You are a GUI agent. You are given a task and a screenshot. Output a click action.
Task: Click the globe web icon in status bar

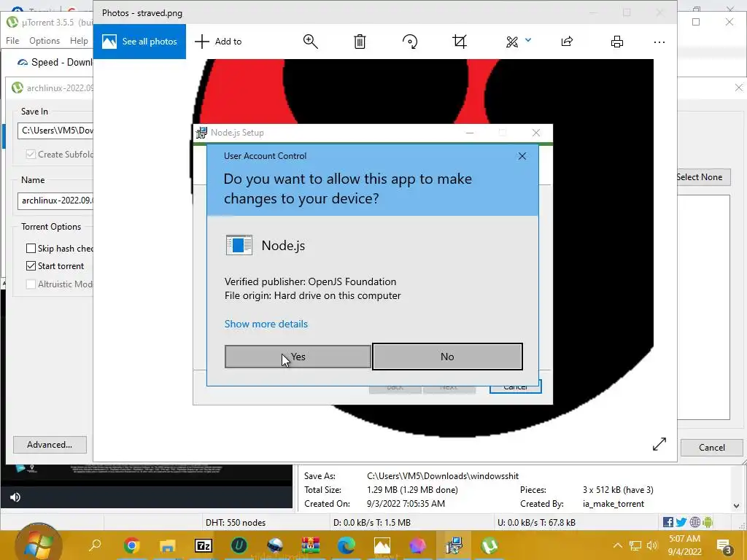point(695,522)
